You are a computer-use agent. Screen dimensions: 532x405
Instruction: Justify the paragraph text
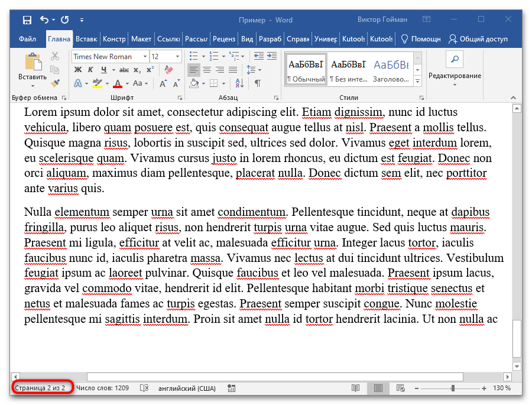coord(233,70)
